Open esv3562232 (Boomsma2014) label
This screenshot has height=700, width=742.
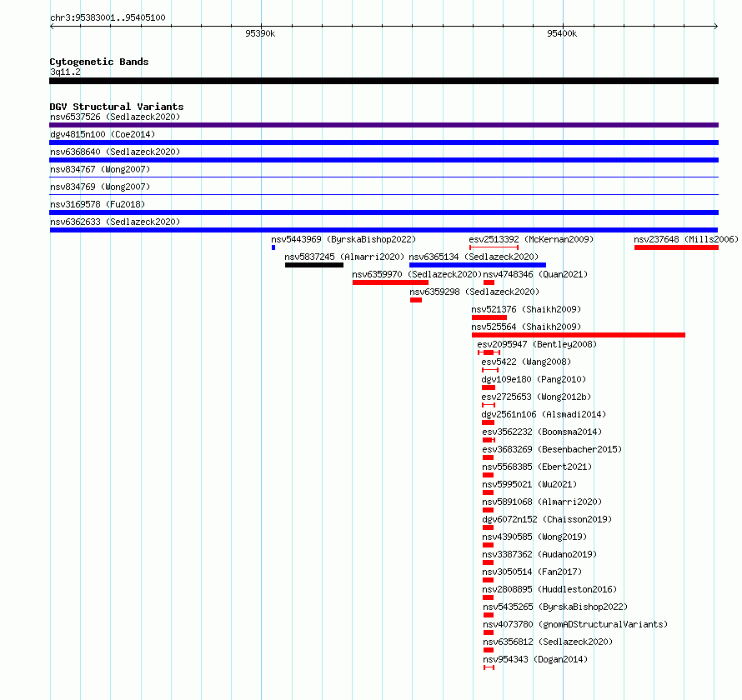tap(542, 432)
